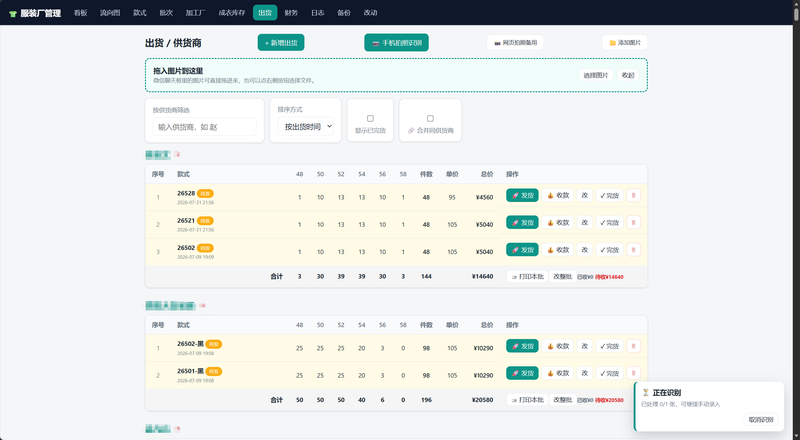The height and width of the screenshot is (440, 800).
Task: Click the 待收¥20580 red amount text
Action: click(609, 401)
